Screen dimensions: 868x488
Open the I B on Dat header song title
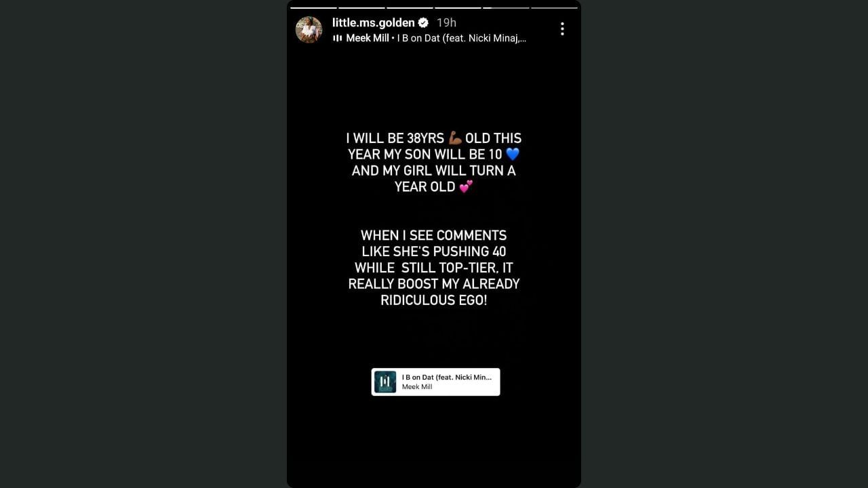462,38
